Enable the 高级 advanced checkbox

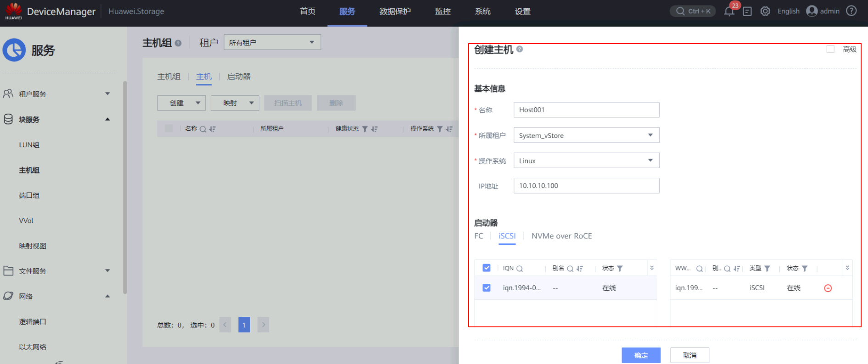click(830, 49)
